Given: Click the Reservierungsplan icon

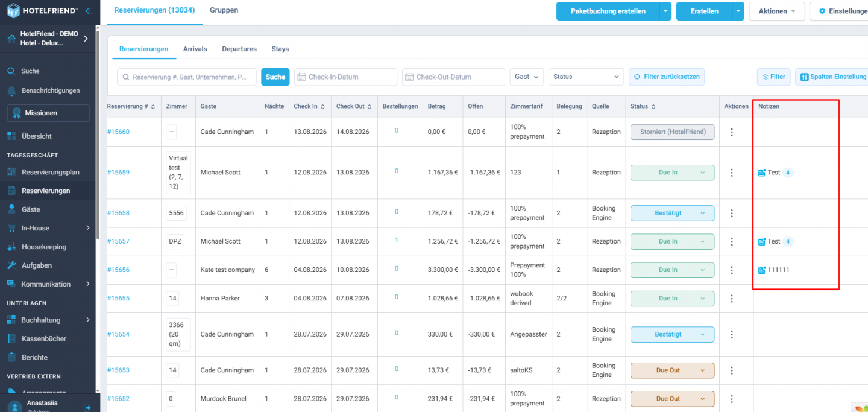Looking at the screenshot, I should (11, 172).
